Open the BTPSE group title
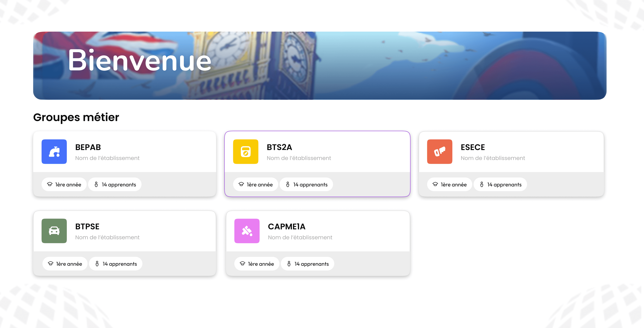 pyautogui.click(x=87, y=226)
